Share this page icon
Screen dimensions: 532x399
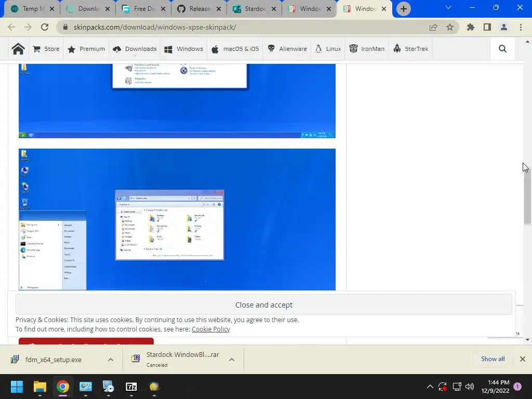[x=433, y=27]
